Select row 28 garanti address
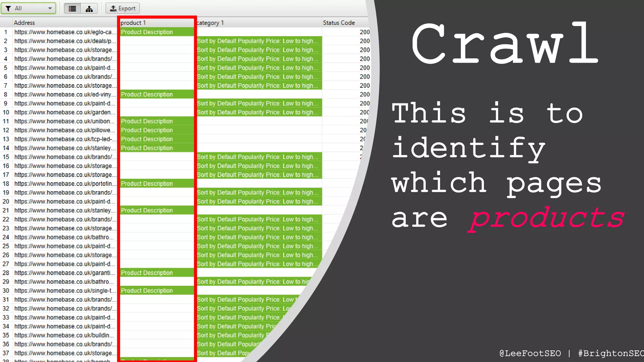The width and height of the screenshot is (644, 362). coord(65,273)
